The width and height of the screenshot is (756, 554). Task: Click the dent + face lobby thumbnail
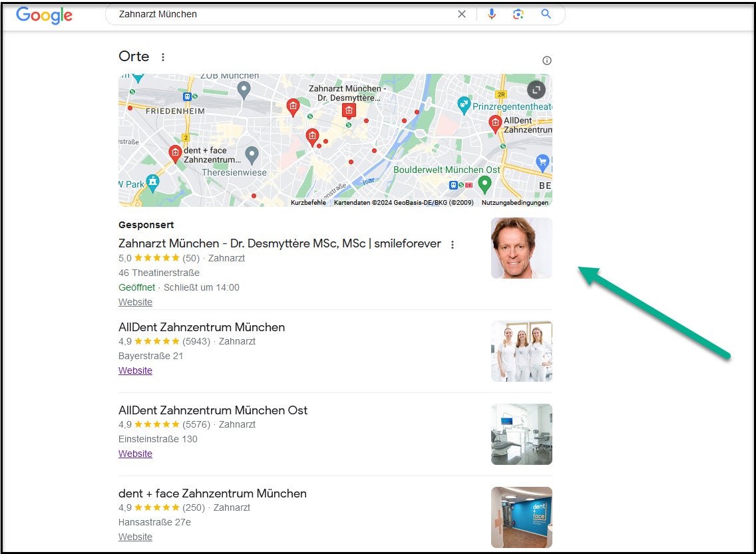click(522, 517)
